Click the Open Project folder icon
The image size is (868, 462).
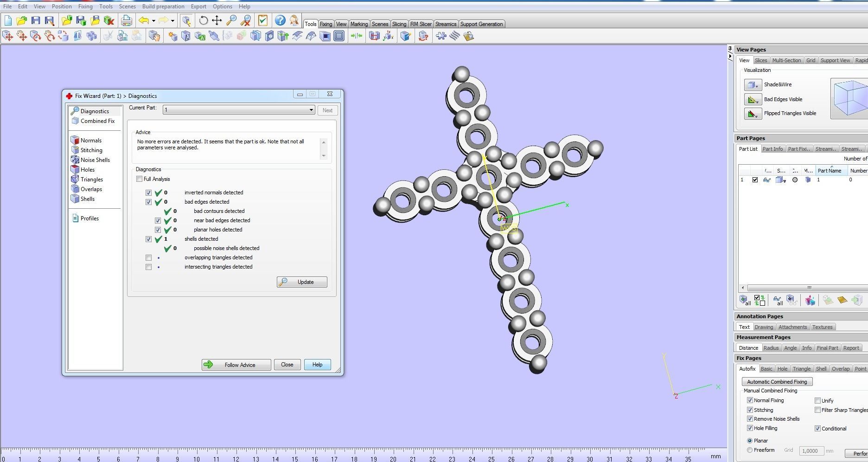click(x=21, y=20)
